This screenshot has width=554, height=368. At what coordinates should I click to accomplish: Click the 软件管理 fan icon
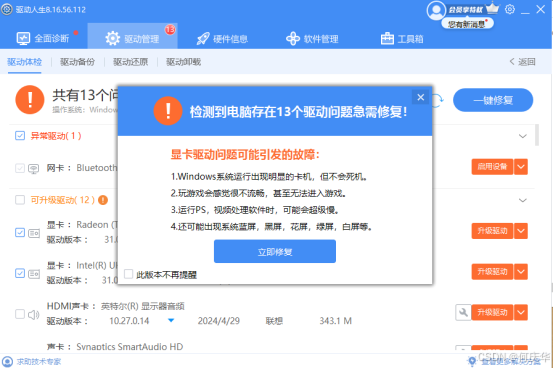(293, 38)
